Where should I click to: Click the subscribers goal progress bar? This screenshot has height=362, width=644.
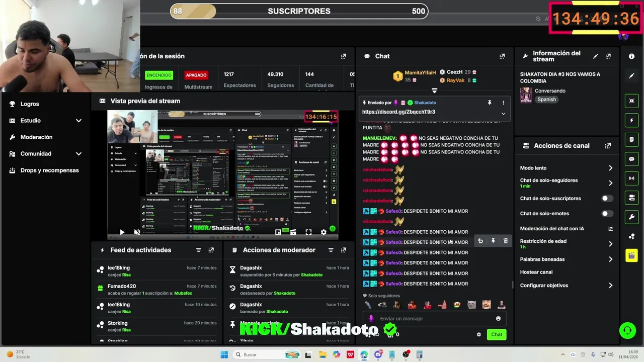coord(299,11)
